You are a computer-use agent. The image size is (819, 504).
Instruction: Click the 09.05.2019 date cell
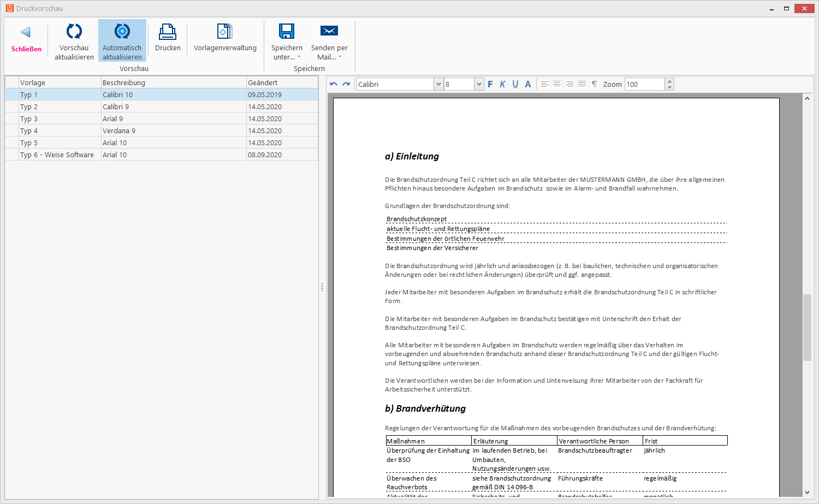282,94
